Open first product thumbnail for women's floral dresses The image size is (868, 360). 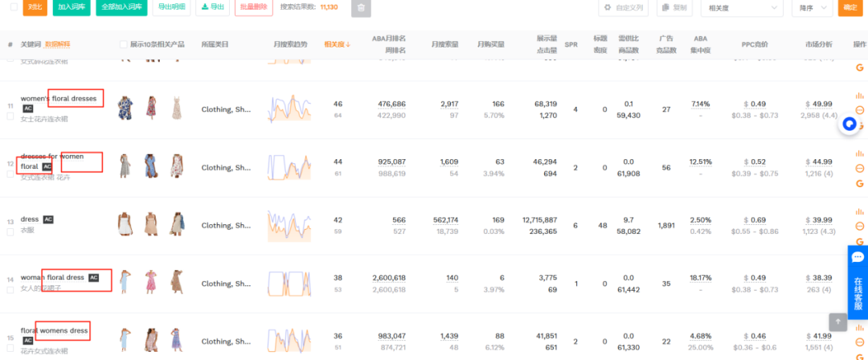(126, 108)
